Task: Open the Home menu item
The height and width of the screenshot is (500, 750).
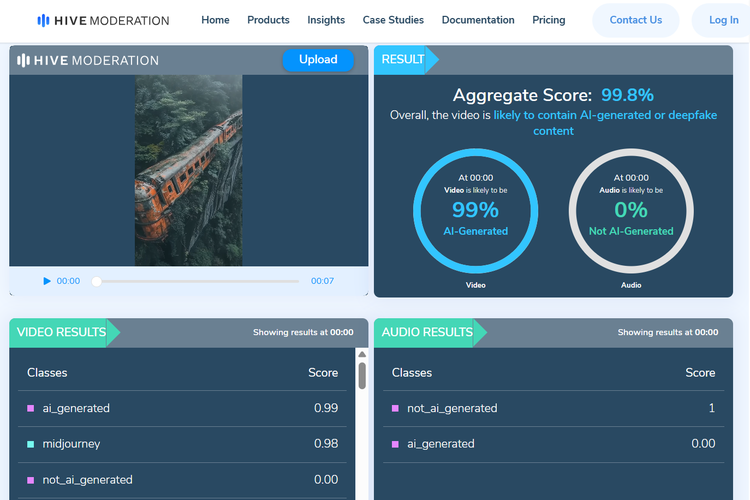Action: (x=215, y=20)
